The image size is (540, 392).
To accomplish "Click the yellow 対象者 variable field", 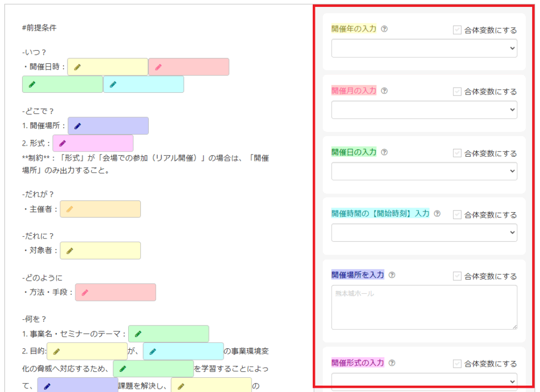I will (100, 251).
